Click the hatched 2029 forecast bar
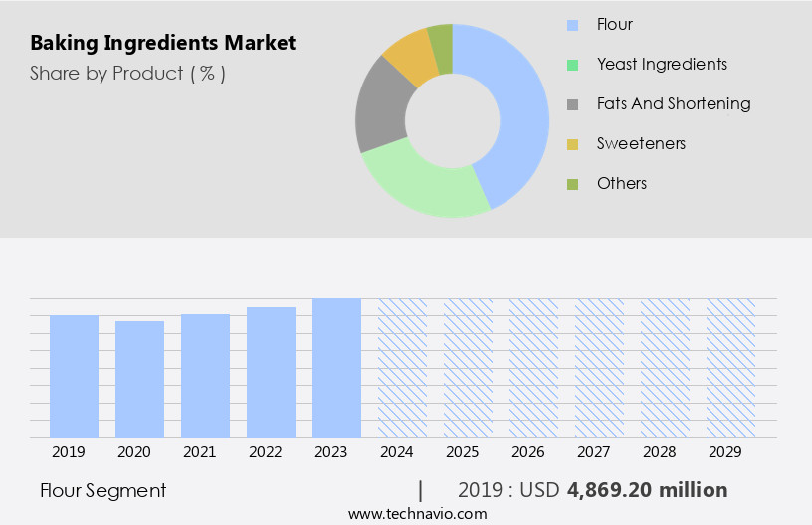The image size is (812, 525). (x=730, y=368)
